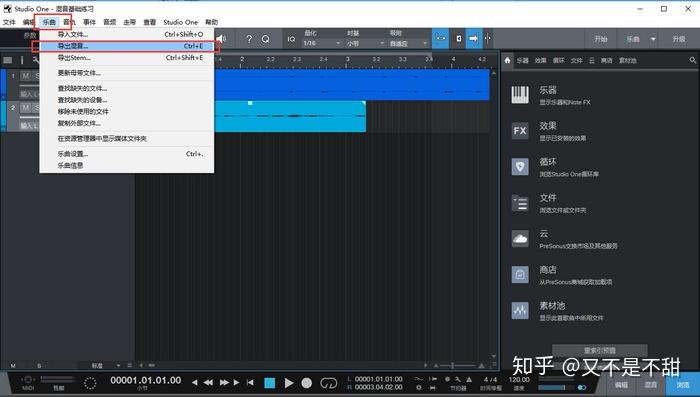Click the stop transport button
This screenshot has width=700, height=397.
[x=270, y=383]
